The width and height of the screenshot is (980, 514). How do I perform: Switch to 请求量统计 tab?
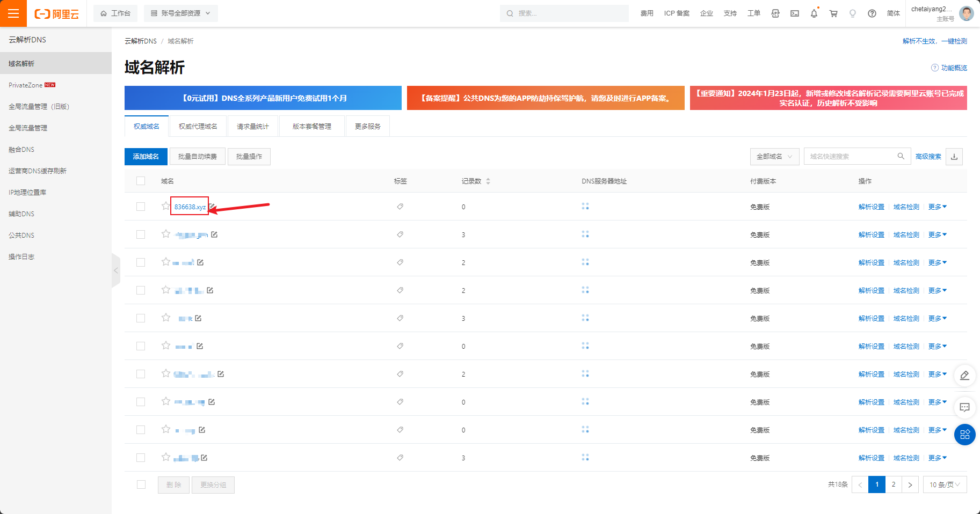[x=252, y=126]
